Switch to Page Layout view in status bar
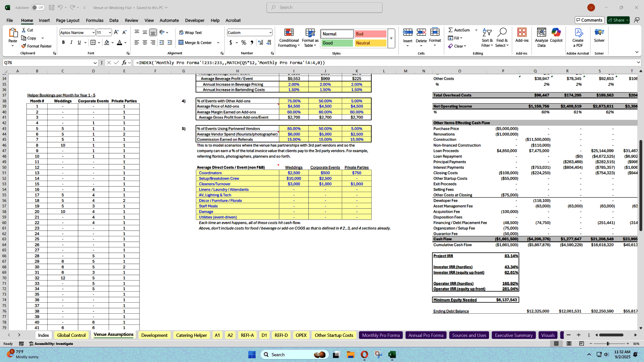This screenshot has width=644, height=362. pos(569,344)
